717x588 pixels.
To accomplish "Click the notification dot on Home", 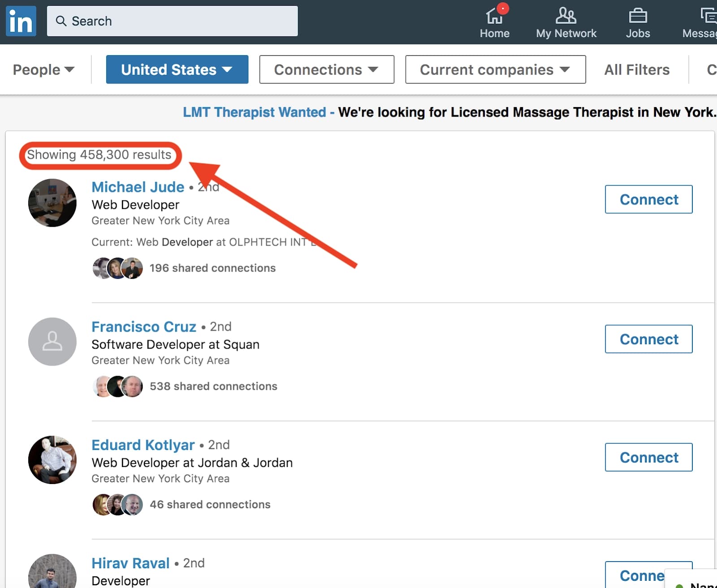I will click(503, 8).
